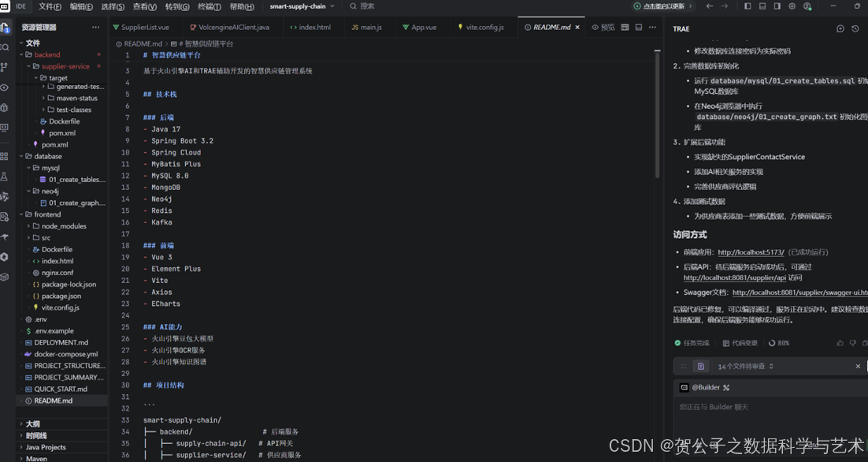This screenshot has width=868, height=462.
Task: Open the 文件(F) menu
Action: (50, 6)
